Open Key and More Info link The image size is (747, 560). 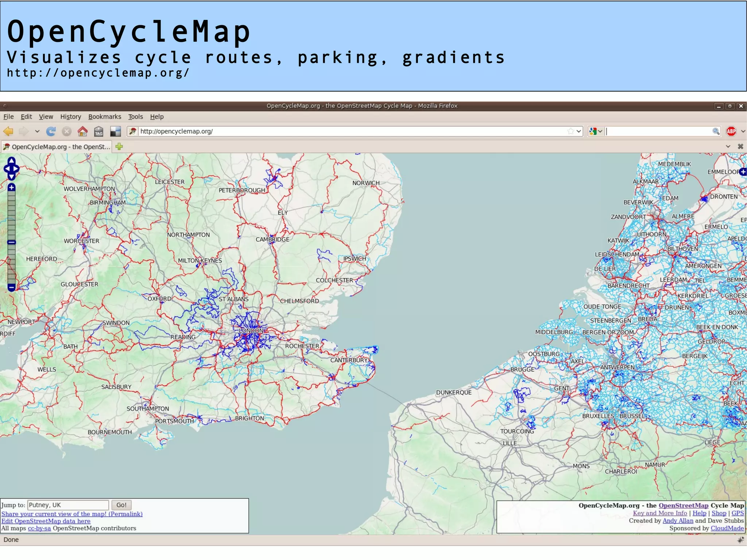click(659, 513)
